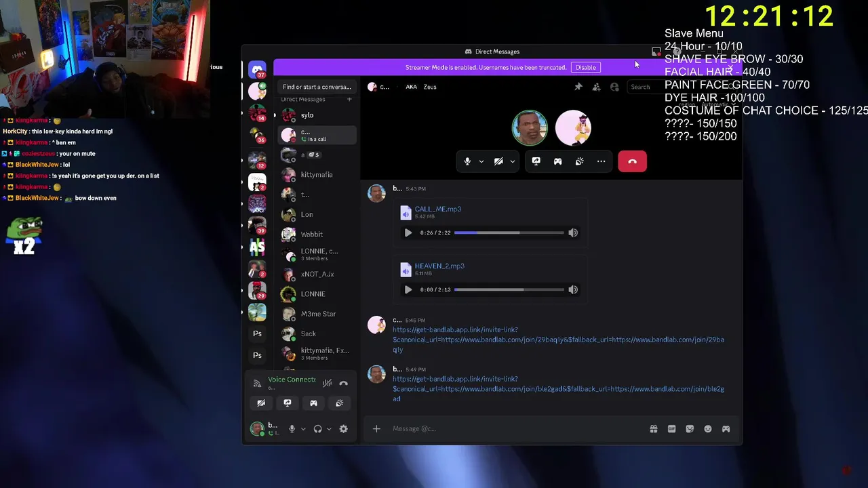The width and height of the screenshot is (868, 488).
Task: Show user profile icon in header
Action: tap(614, 87)
